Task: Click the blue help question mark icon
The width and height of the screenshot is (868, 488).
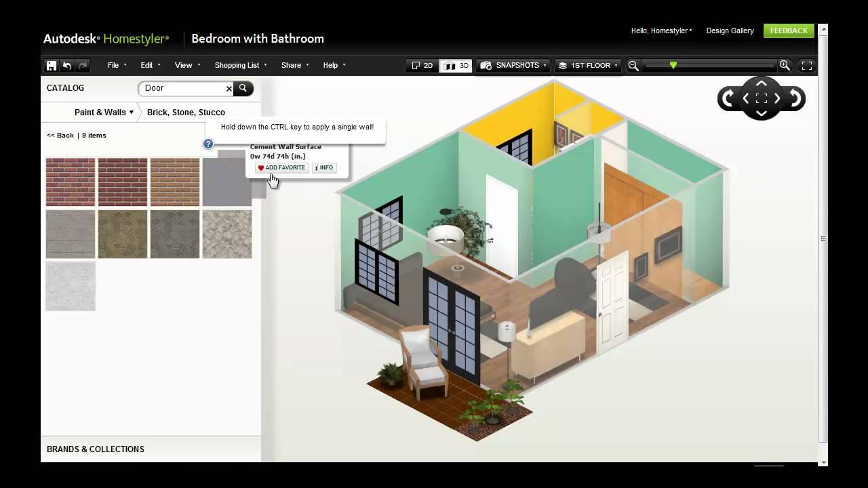Action: click(208, 144)
